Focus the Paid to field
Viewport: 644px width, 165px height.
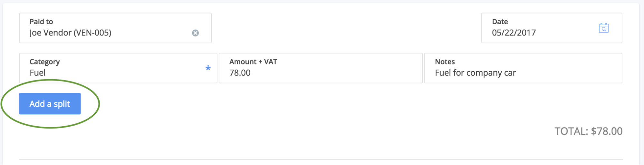[x=115, y=28]
